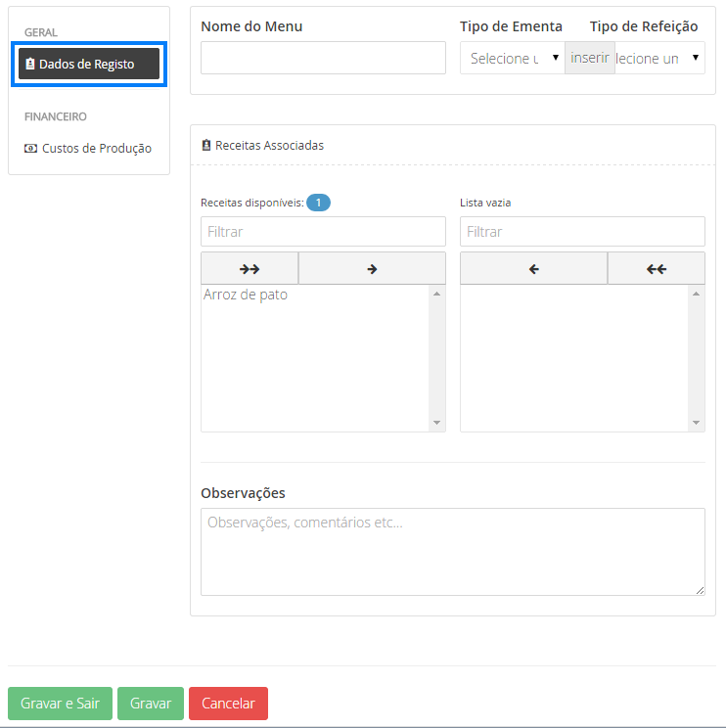726x728 pixels.
Task: Select Arroz de pato in available recipes
Action: coord(246,295)
